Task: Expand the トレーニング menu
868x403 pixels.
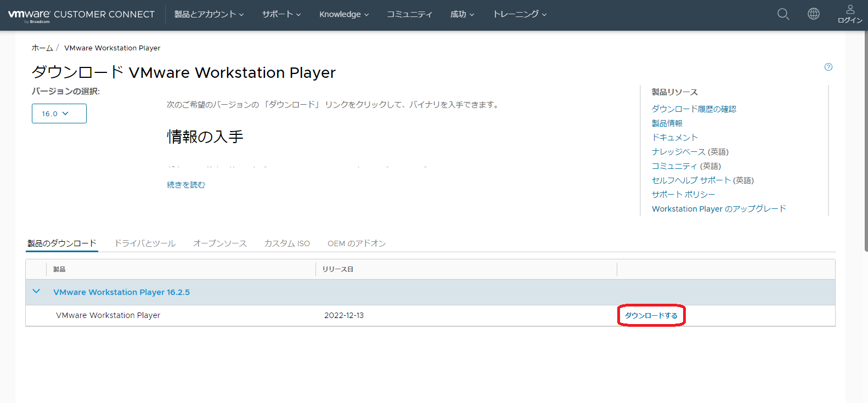Action: (x=520, y=14)
